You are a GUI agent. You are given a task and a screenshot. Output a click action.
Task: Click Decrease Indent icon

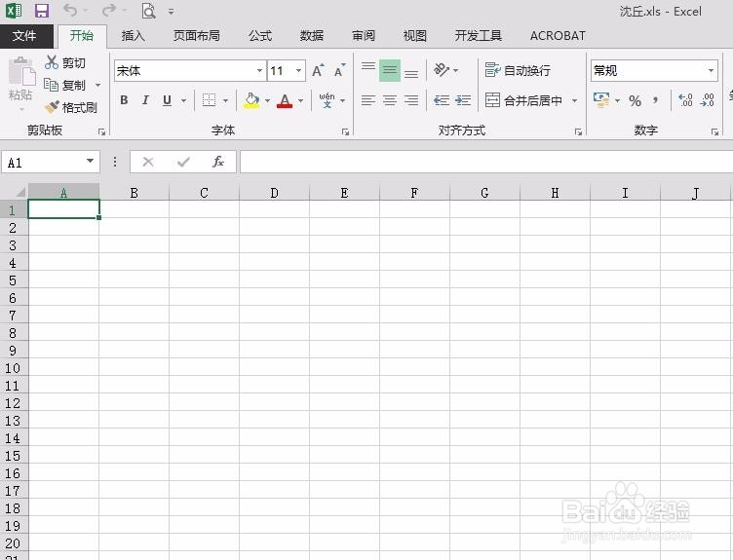tap(442, 100)
